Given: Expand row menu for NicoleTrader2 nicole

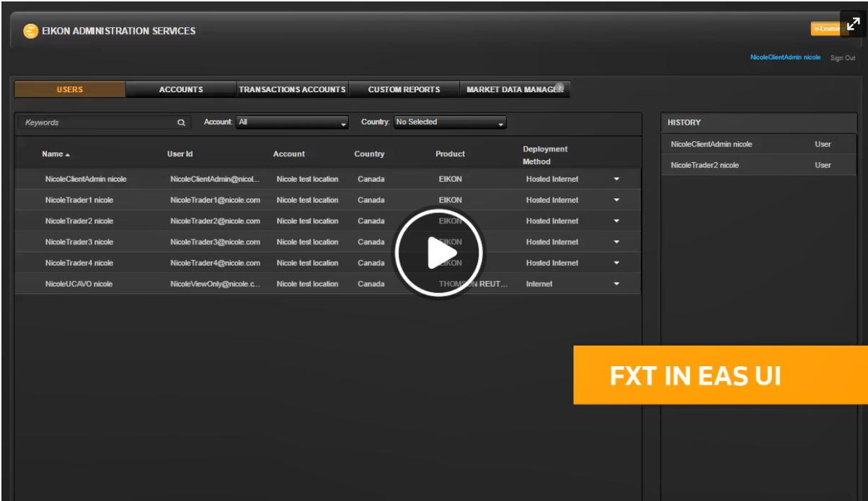Looking at the screenshot, I should [616, 221].
